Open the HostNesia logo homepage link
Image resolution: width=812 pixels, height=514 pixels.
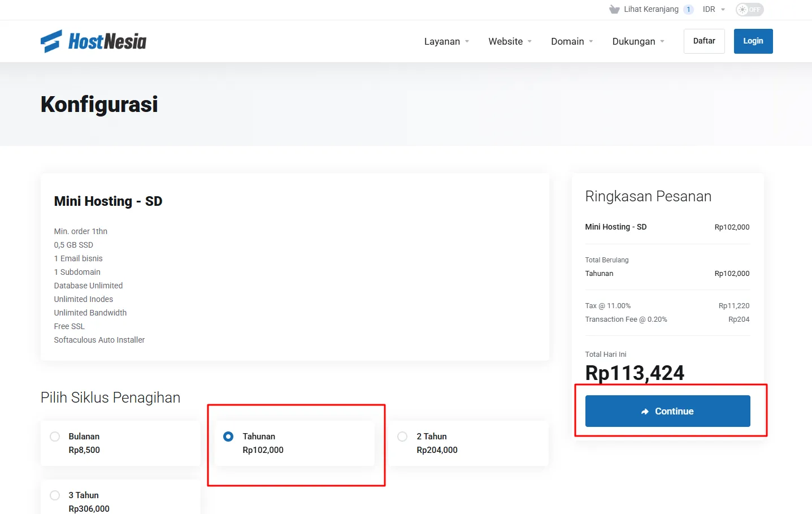[93, 41]
